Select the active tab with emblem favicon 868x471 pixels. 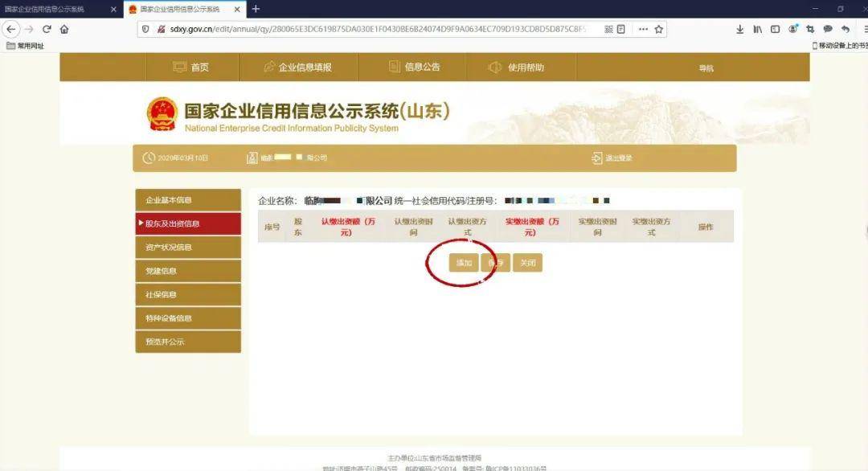point(184,10)
